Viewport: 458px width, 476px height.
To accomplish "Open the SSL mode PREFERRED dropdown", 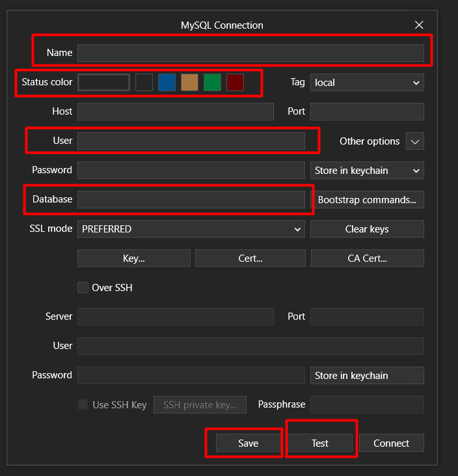I will (191, 229).
